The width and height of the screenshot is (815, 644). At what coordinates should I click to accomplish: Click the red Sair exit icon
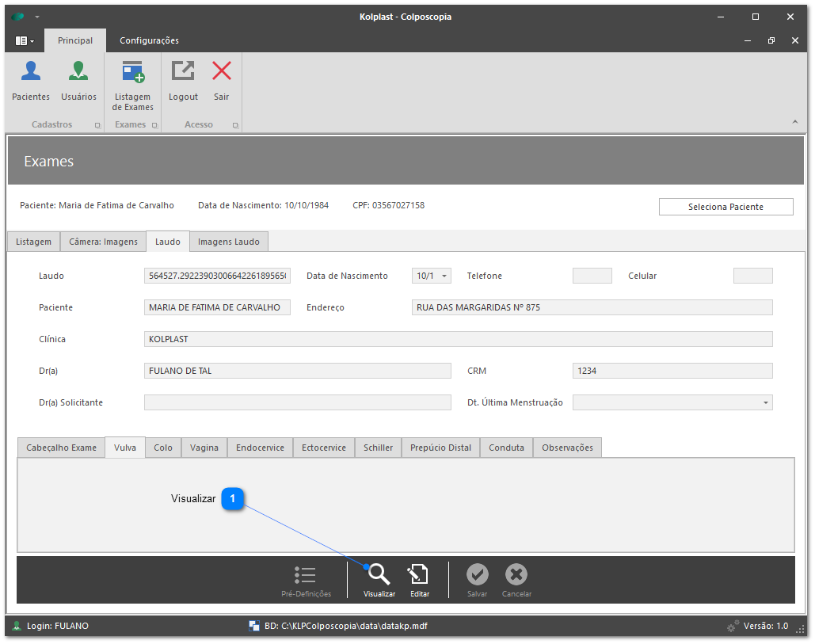click(222, 71)
